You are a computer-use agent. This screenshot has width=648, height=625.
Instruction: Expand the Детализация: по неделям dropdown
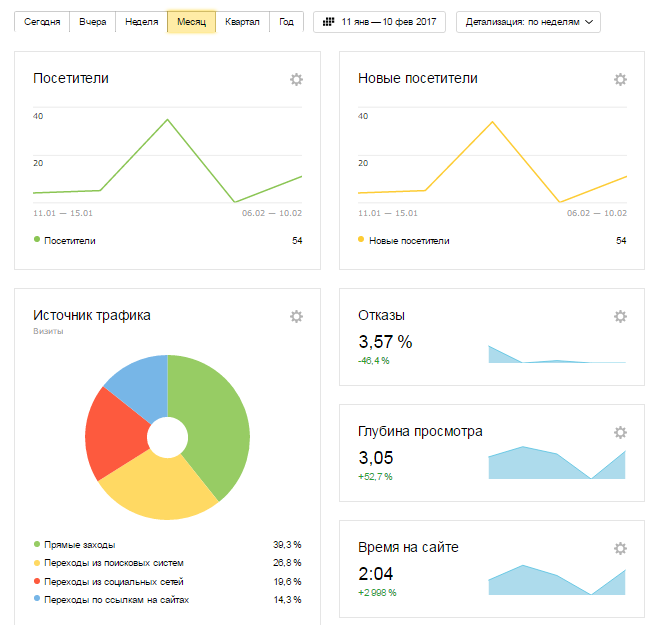click(528, 22)
